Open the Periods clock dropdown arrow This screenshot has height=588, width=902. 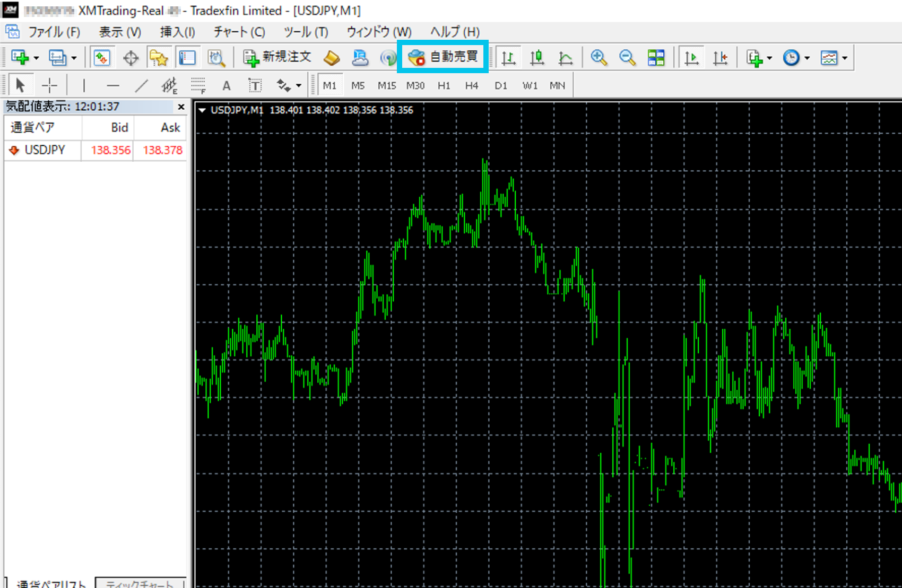click(x=807, y=58)
